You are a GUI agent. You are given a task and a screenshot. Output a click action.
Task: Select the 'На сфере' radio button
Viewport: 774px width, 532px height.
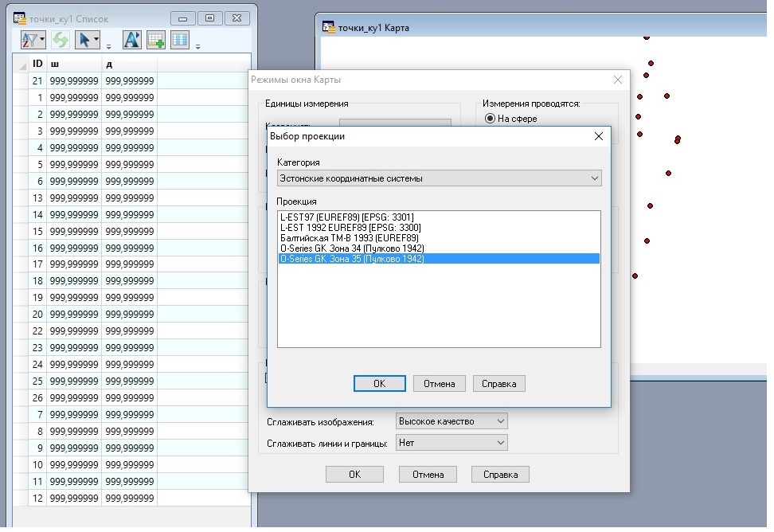tap(490, 119)
